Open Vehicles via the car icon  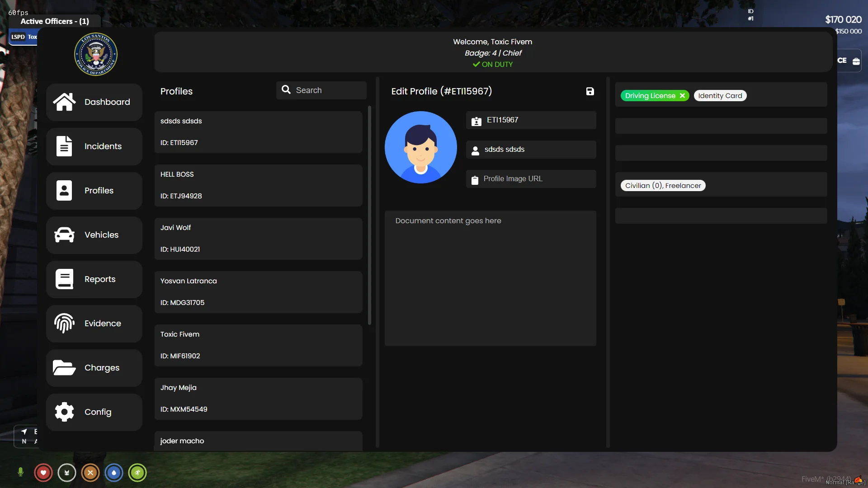pyautogui.click(x=64, y=235)
